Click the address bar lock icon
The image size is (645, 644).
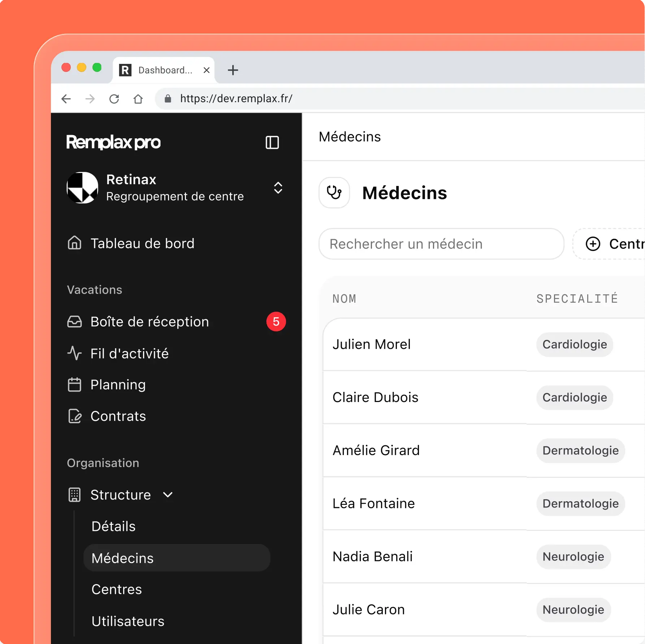168,99
